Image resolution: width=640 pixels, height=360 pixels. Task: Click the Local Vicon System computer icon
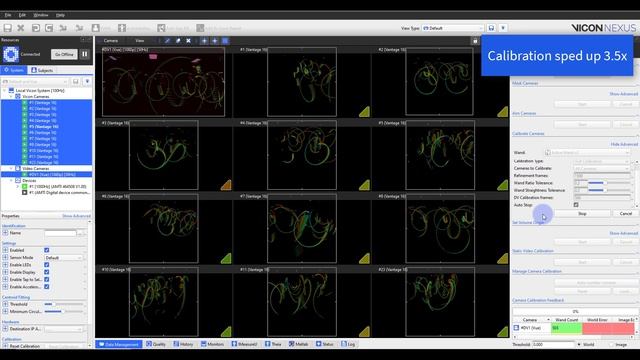[11, 91]
